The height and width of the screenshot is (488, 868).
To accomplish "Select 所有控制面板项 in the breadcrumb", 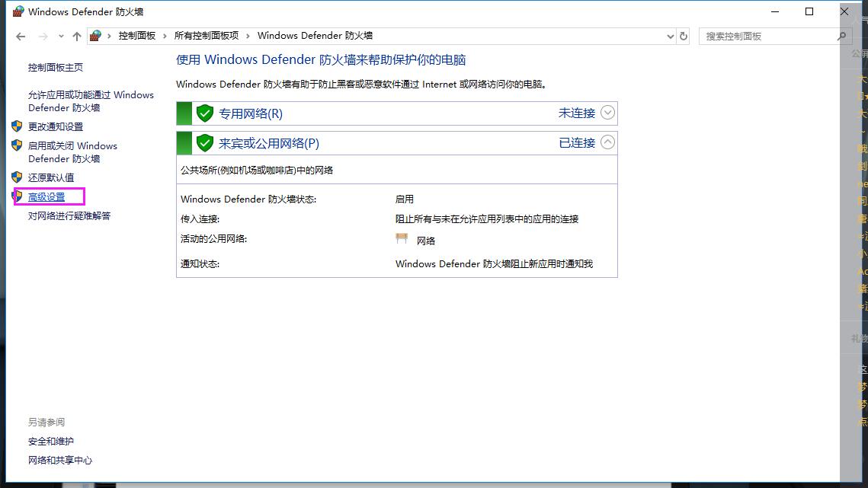I will 207,36.
